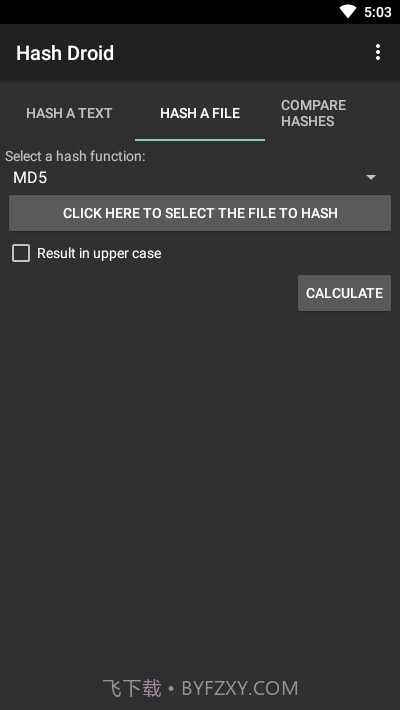400x710 pixels.
Task: Tap the Wi-Fi status icon
Action: point(348,12)
